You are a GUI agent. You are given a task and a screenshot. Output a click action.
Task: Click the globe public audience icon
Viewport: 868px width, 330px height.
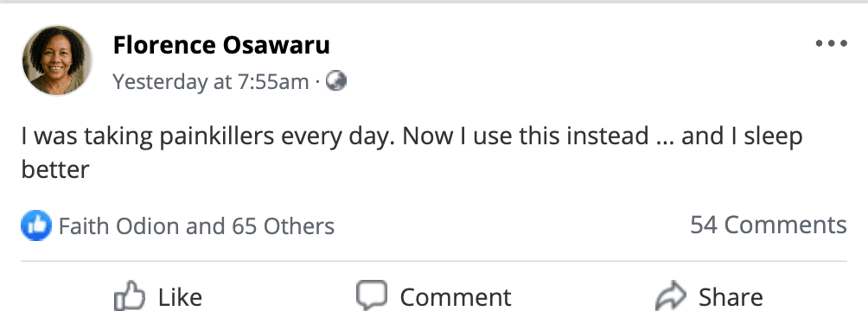tap(336, 82)
